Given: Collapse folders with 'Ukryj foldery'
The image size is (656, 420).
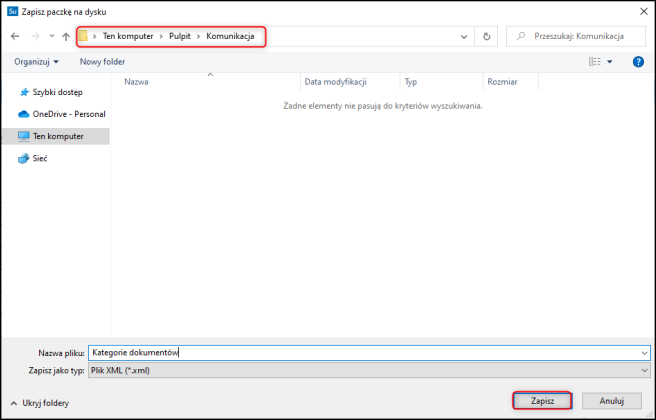Looking at the screenshot, I should click(x=39, y=403).
